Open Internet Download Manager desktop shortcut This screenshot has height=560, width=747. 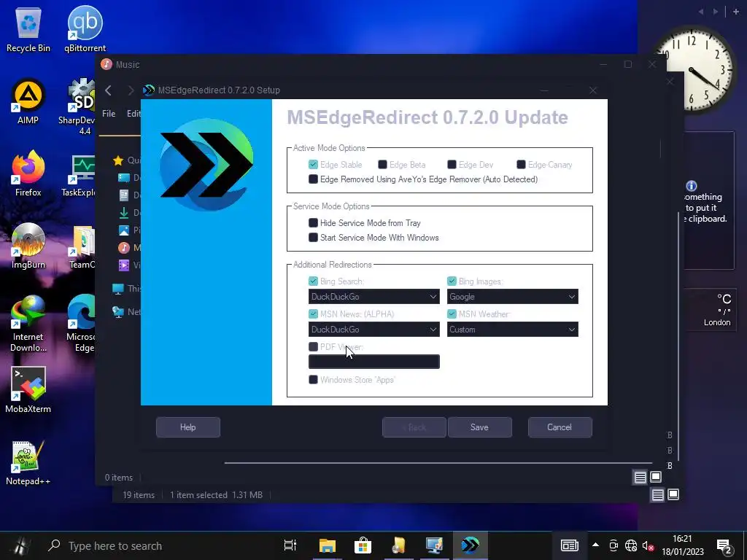(28, 324)
